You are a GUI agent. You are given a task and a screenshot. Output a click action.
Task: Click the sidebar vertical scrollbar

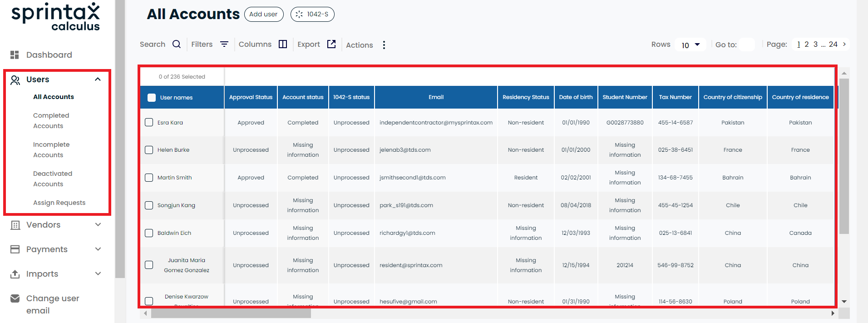click(120, 139)
